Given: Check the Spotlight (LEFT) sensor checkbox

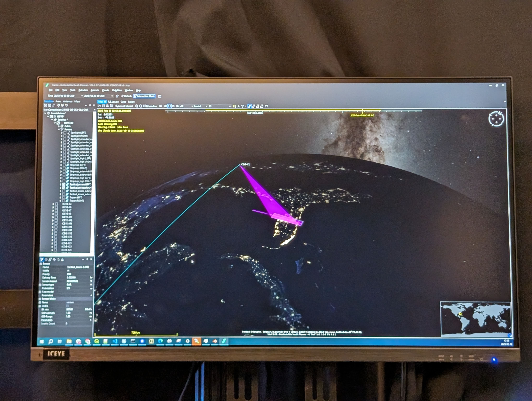Looking at the screenshot, I should (65, 133).
